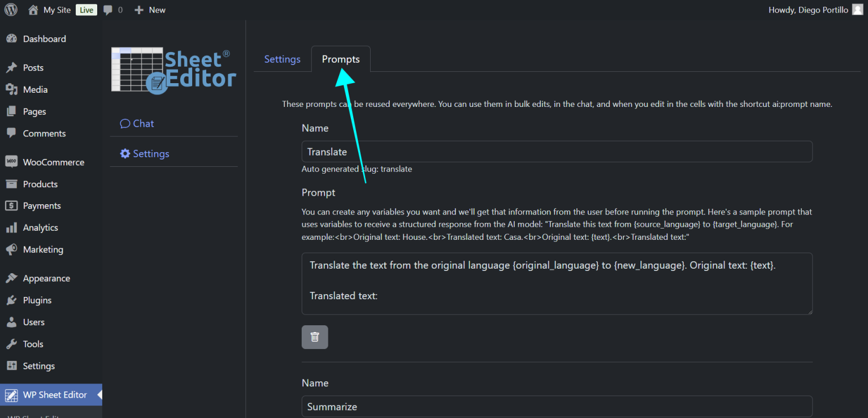Click the gear icon next to plugin Settings
This screenshot has height=418, width=868.
tap(125, 153)
